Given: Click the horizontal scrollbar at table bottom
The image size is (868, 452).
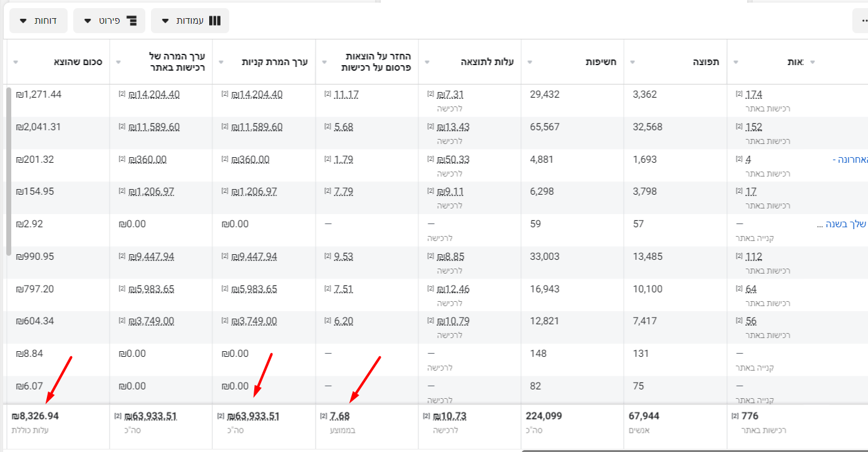Looking at the screenshot, I should tap(694, 450).
